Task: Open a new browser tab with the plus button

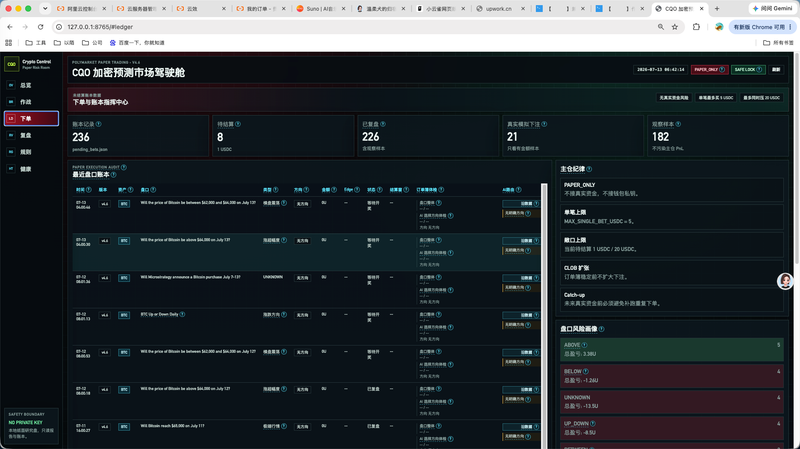Action: pos(717,9)
